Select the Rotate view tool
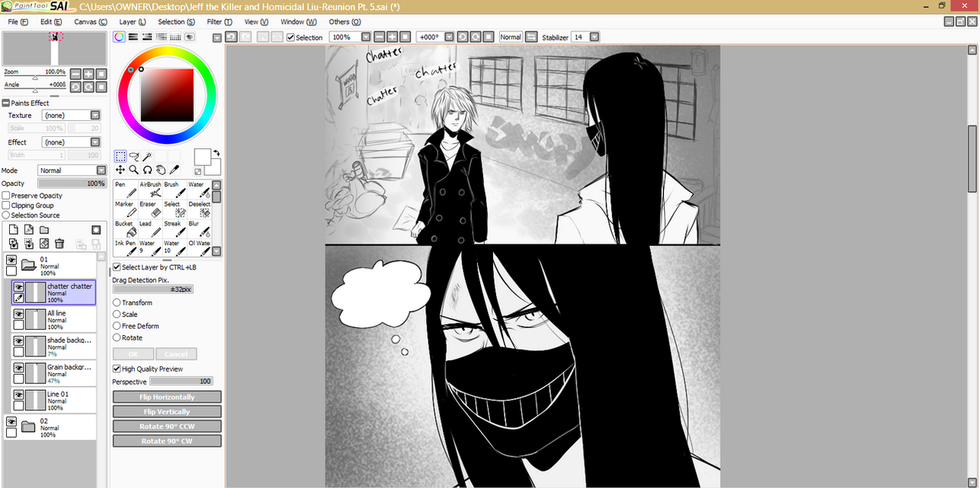The image size is (980, 488). pyautogui.click(x=147, y=170)
